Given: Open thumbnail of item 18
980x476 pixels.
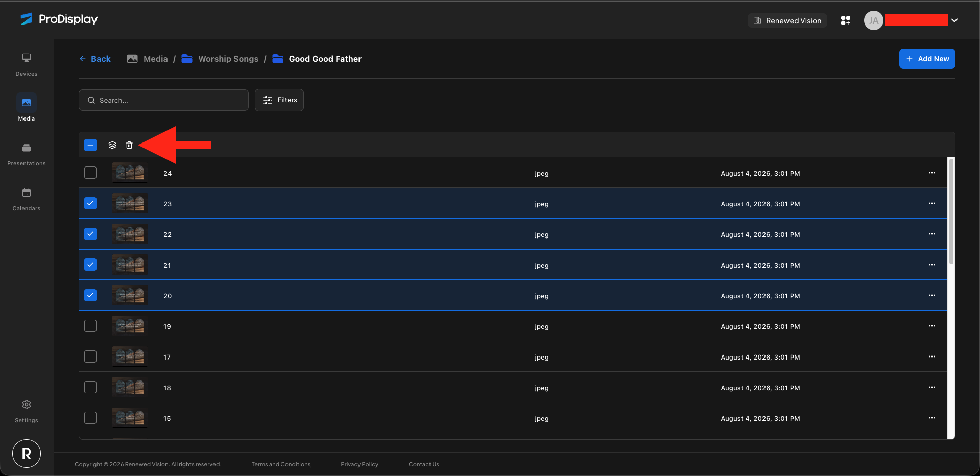Looking at the screenshot, I should click(x=130, y=387).
